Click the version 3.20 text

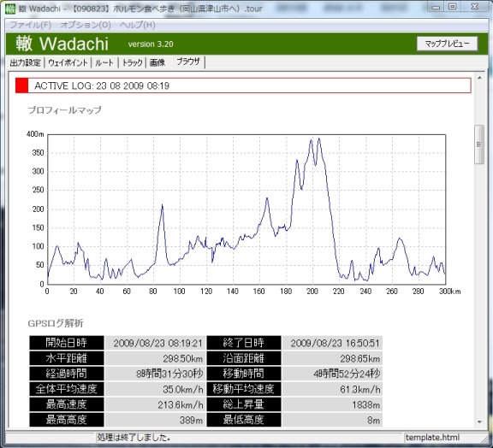coord(151,44)
